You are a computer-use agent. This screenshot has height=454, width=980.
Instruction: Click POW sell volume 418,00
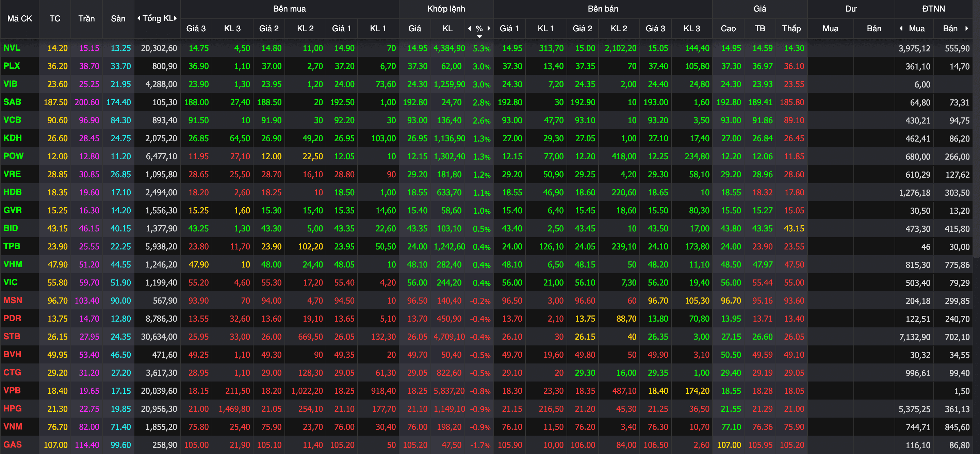(624, 157)
